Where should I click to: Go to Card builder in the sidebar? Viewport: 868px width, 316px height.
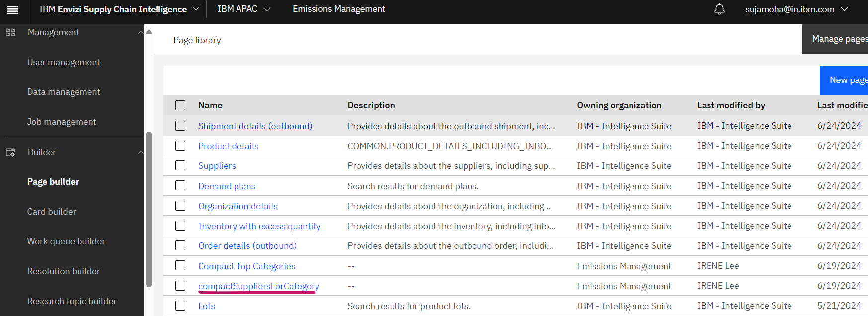pos(52,212)
